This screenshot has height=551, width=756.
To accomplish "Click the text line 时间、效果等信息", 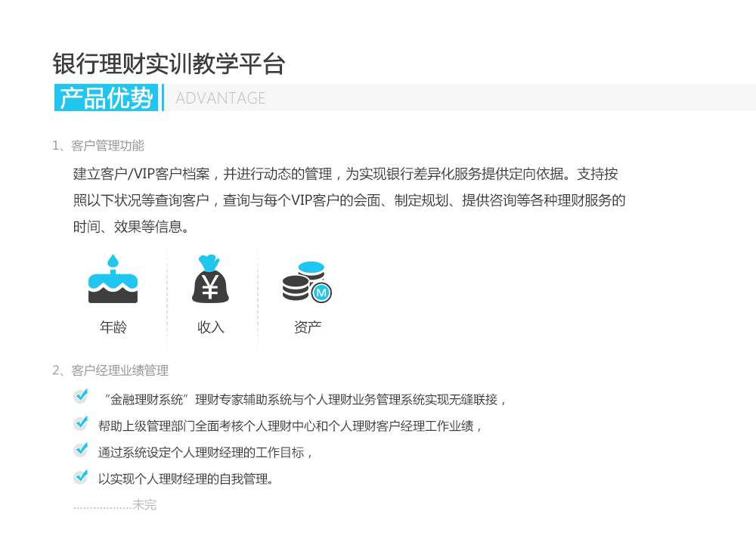I will 130,227.
